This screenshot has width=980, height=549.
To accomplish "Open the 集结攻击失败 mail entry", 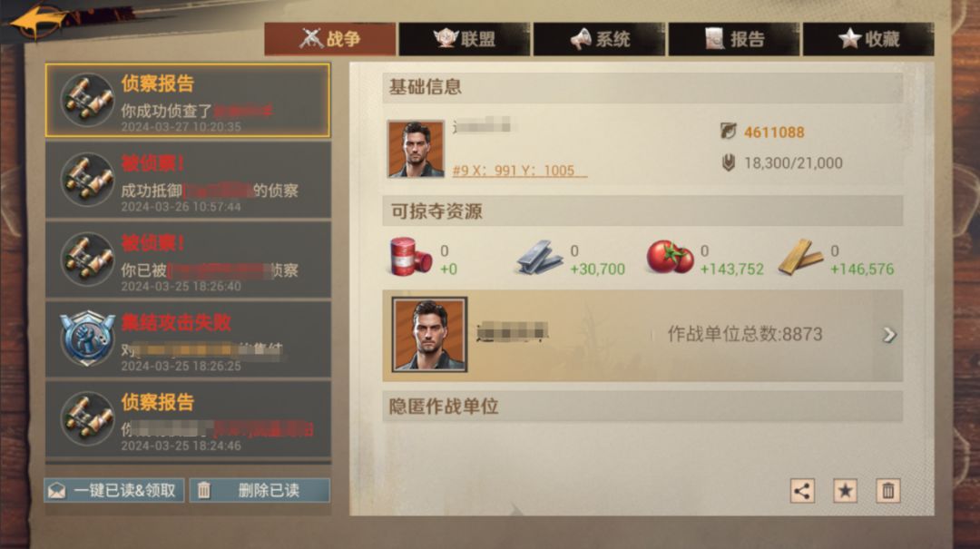I will click(x=188, y=339).
